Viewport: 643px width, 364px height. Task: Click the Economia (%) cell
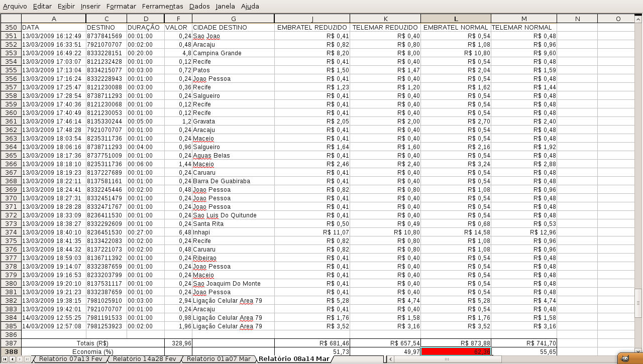[93, 351]
